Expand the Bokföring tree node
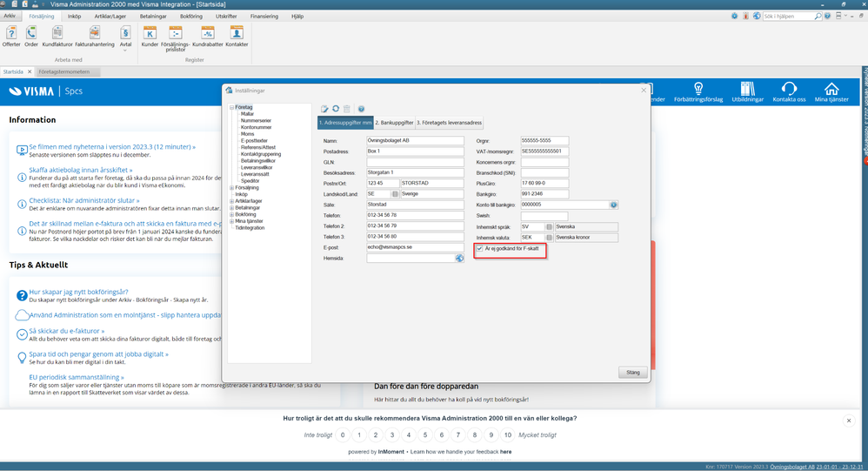 231,214
